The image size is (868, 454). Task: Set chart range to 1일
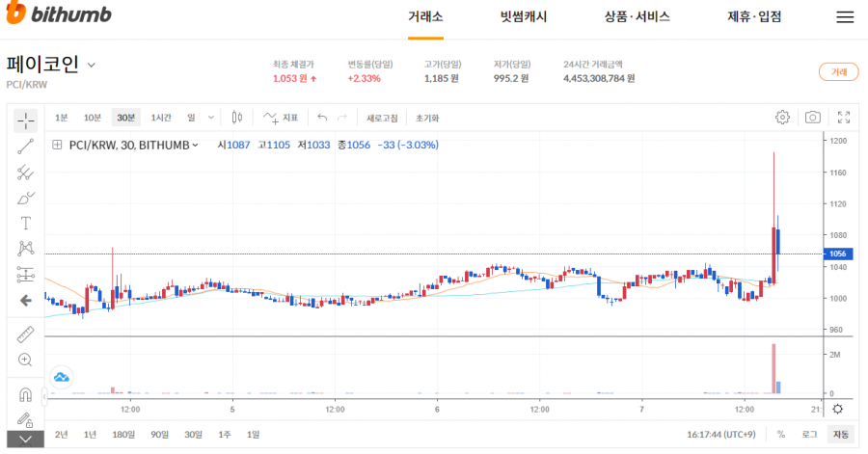tap(253, 435)
